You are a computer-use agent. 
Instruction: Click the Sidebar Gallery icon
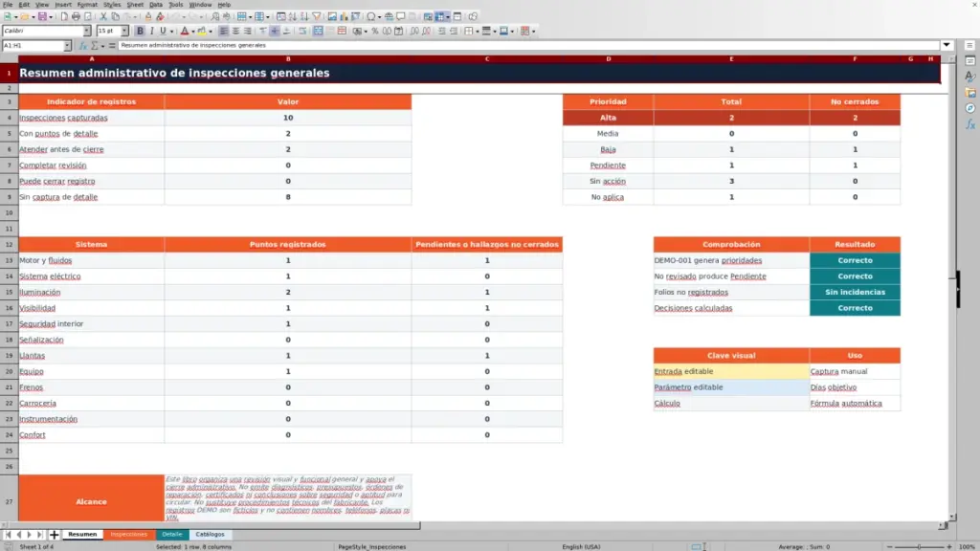pyautogui.click(x=970, y=93)
